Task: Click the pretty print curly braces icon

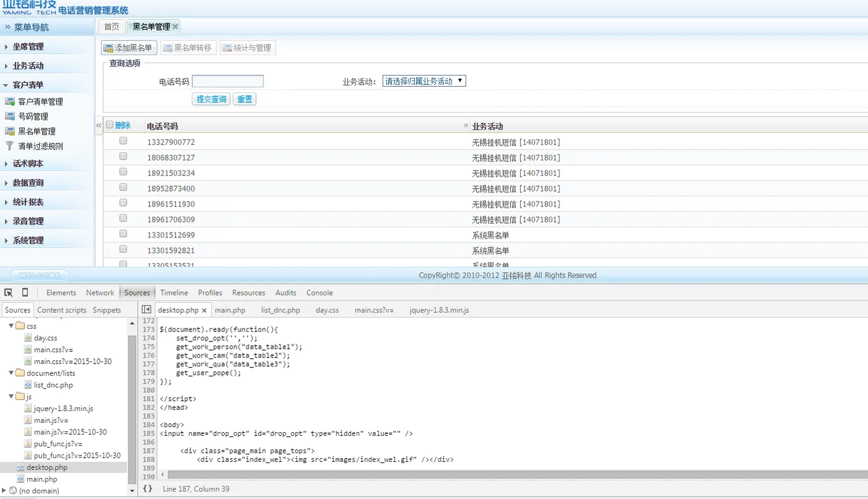Action: click(148, 488)
